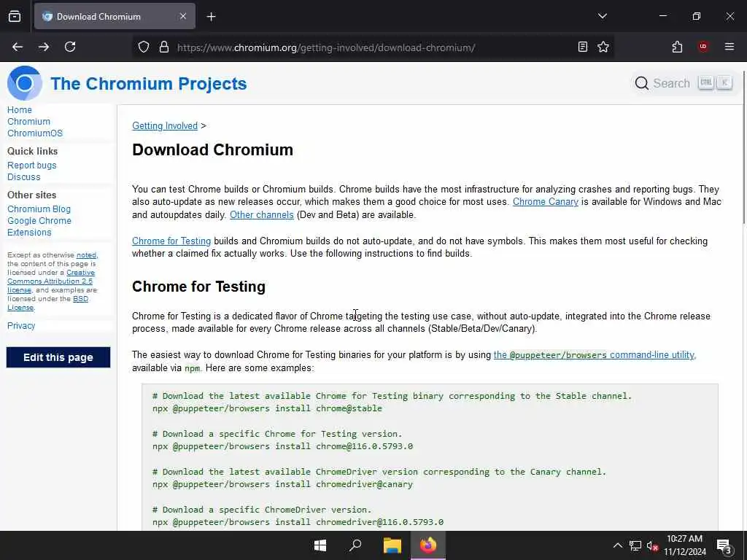The image size is (747, 560).
Task: Open a new tab with plus button
Action: [211, 17]
